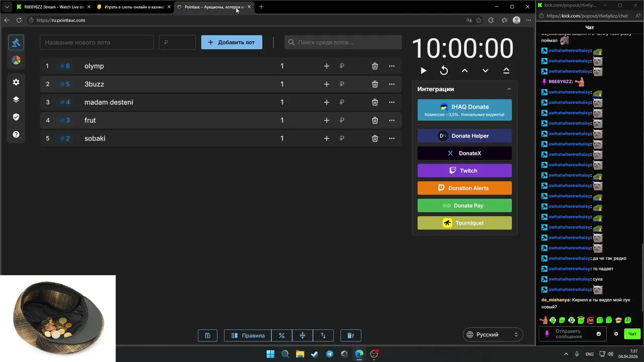Focus the Поиск среди лотов search box
This screenshot has width=644, height=362.
coord(343,42)
